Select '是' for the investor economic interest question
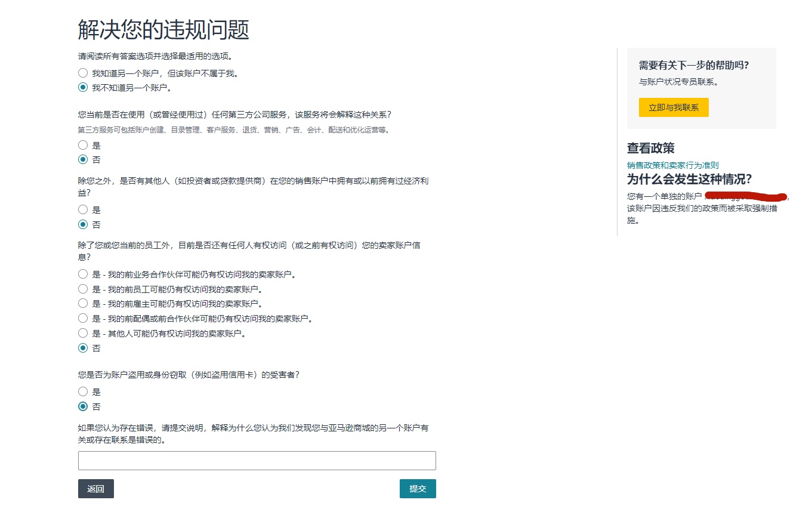Image resolution: width=812 pixels, height=506 pixels. (x=83, y=210)
